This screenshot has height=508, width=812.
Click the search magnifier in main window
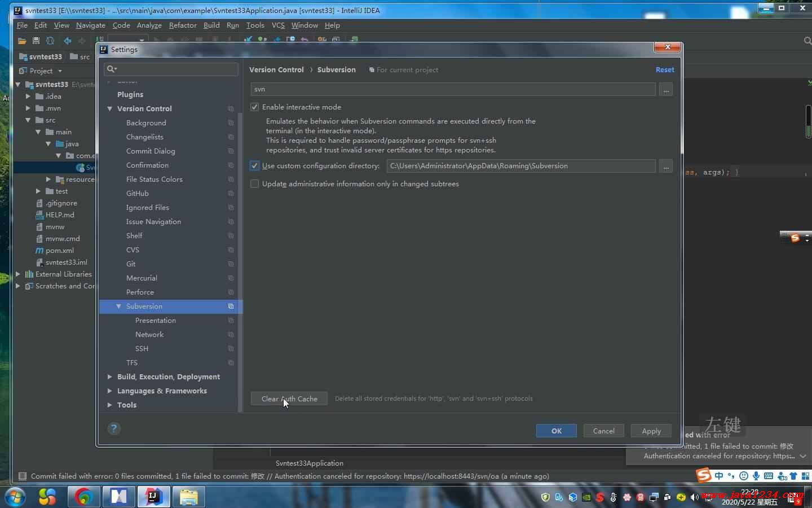coord(807,41)
